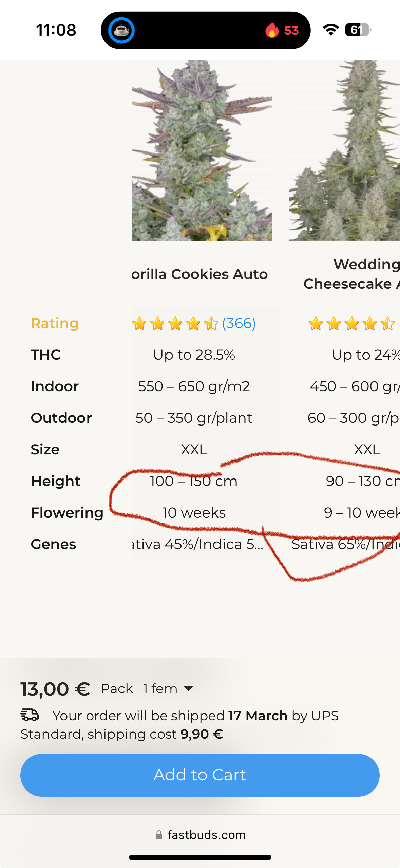
Task: Tap the 11:08 clock in status bar
Action: (56, 30)
